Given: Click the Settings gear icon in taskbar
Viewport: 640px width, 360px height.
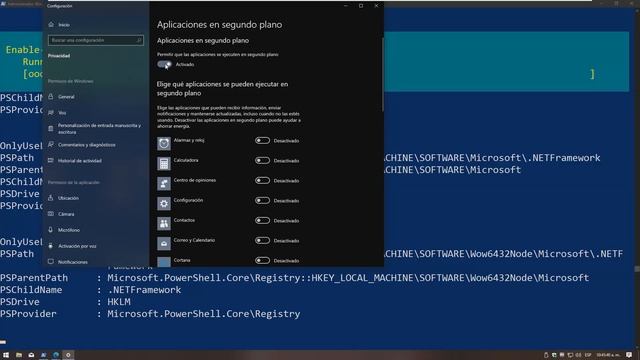Looking at the screenshot, I should coord(68,355).
